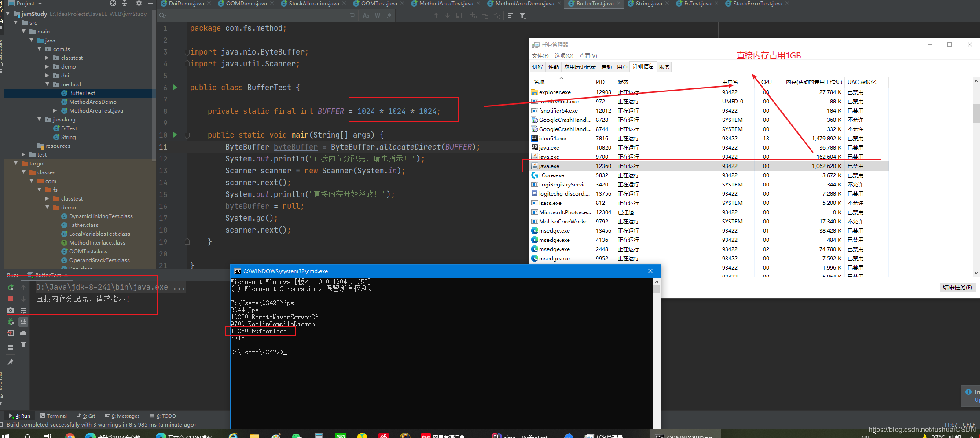Open the filter search results funnel
Screen dimensions: 980x438
(523, 15)
